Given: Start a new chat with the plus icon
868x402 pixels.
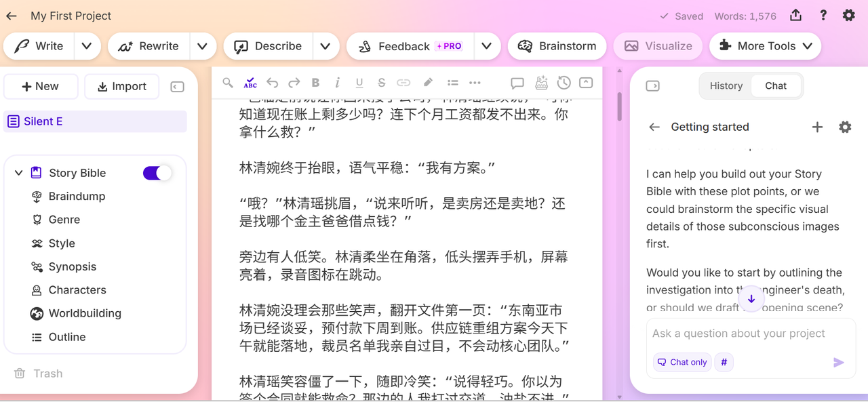Looking at the screenshot, I should [x=817, y=127].
